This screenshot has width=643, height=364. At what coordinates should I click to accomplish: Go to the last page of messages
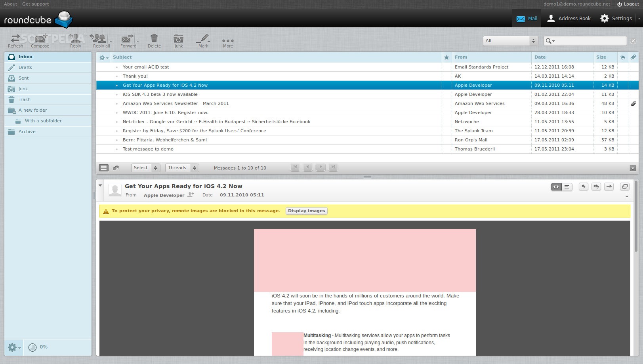pos(333,168)
